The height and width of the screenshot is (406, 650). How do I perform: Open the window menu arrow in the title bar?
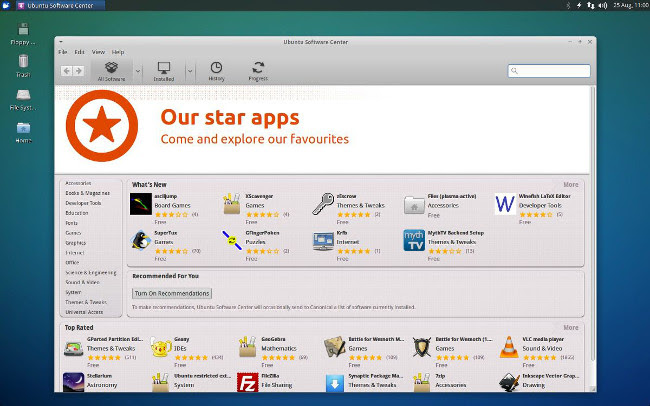pos(61,42)
